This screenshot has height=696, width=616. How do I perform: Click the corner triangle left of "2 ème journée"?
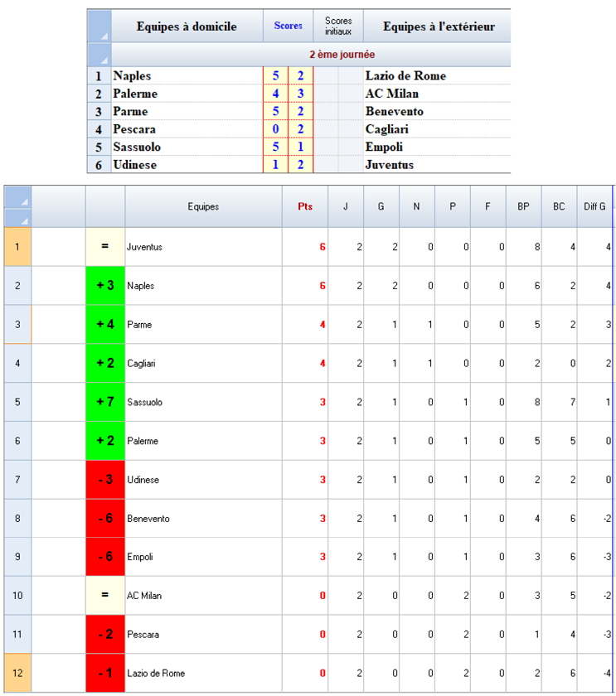pos(99,55)
